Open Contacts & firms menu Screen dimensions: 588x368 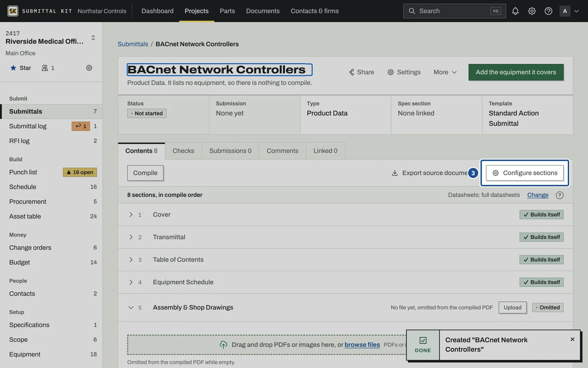315,11
